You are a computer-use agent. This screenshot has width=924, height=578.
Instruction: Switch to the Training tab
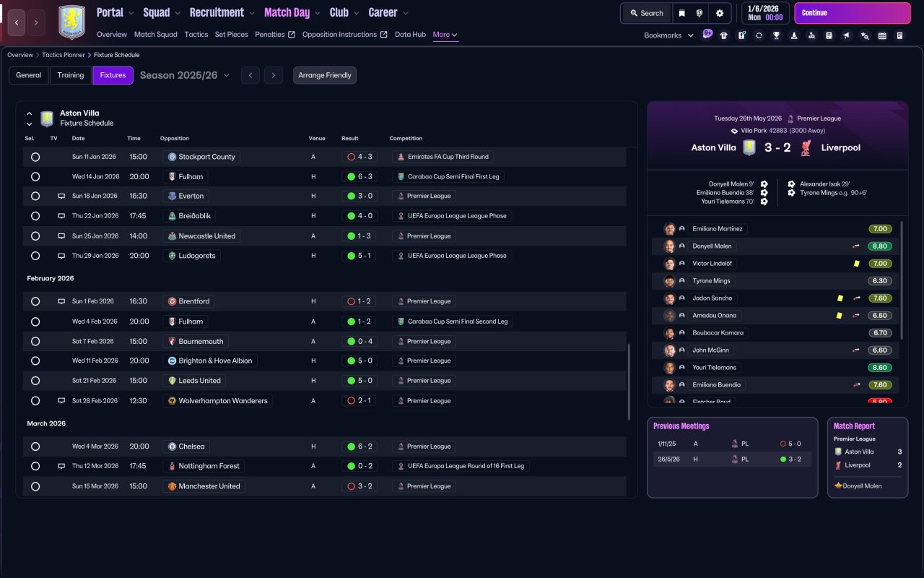click(x=71, y=75)
